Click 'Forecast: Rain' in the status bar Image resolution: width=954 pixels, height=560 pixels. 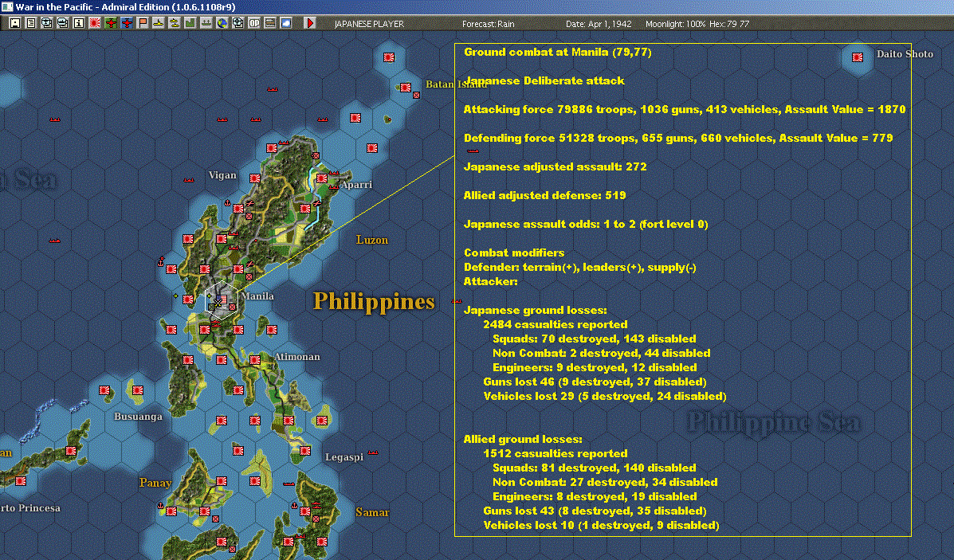[488, 24]
